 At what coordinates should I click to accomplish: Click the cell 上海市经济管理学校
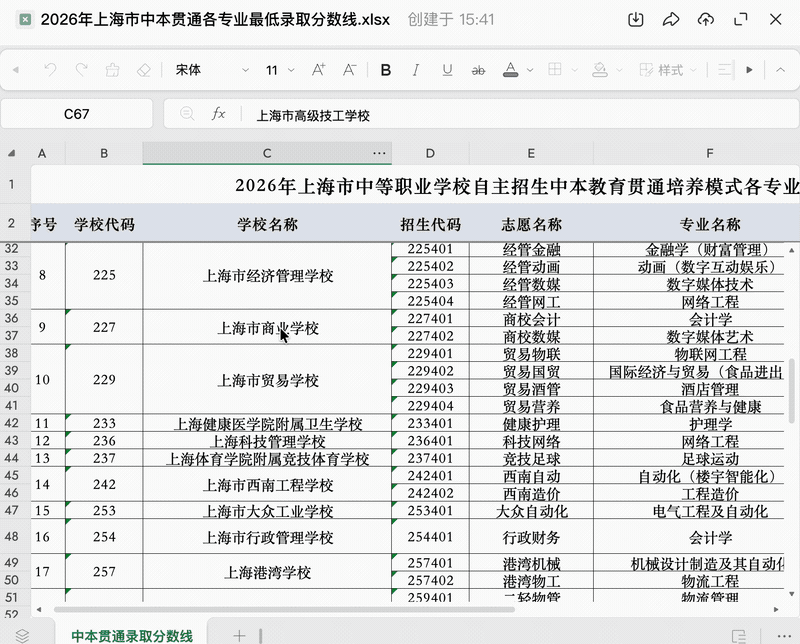[267, 276]
